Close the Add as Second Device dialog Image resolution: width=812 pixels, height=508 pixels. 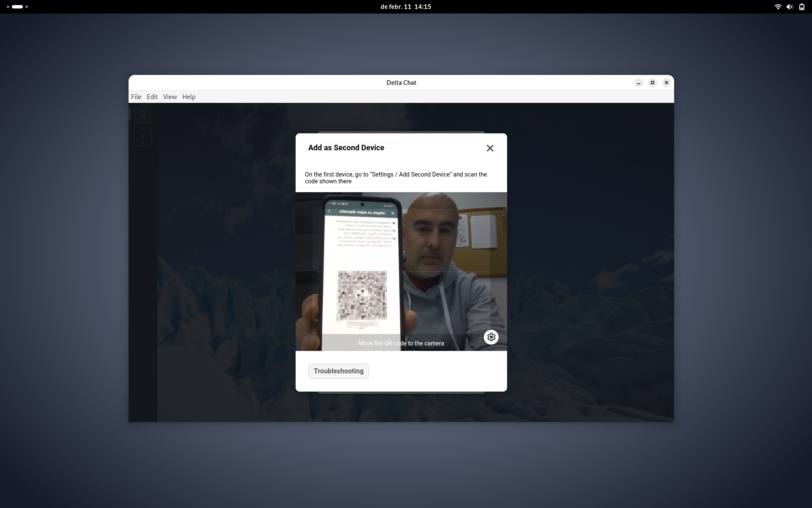click(489, 148)
